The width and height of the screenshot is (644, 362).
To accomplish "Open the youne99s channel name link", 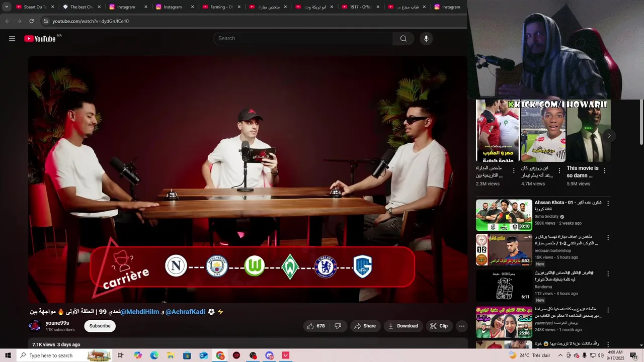I will [57, 323].
